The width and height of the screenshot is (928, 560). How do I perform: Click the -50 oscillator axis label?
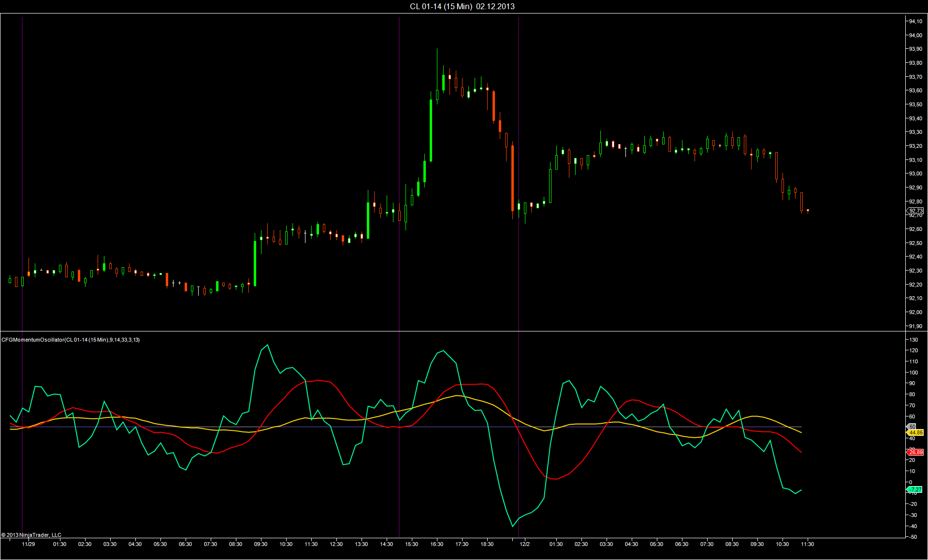point(913,537)
